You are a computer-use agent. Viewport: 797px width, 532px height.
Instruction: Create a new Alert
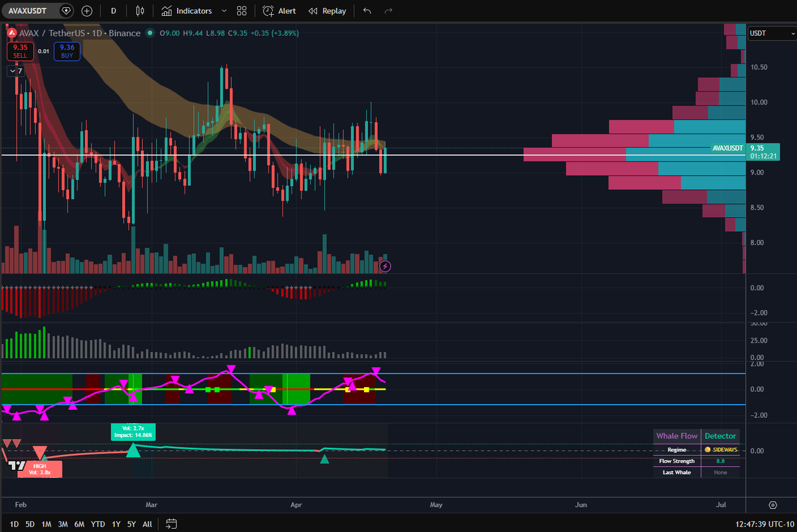(279, 11)
